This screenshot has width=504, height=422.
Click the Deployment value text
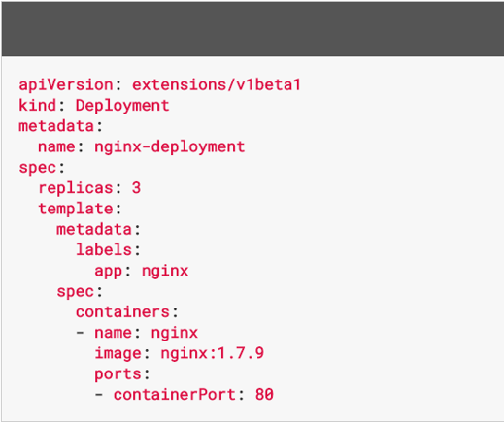click(122, 106)
